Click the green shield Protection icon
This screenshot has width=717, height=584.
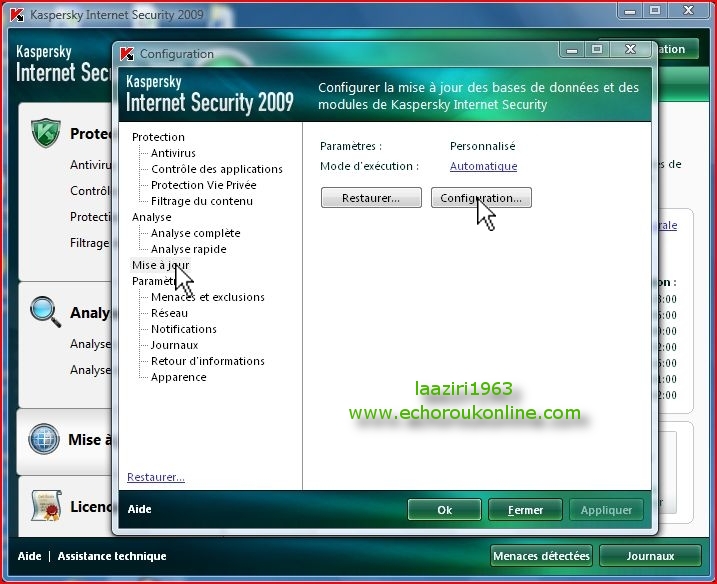46,133
